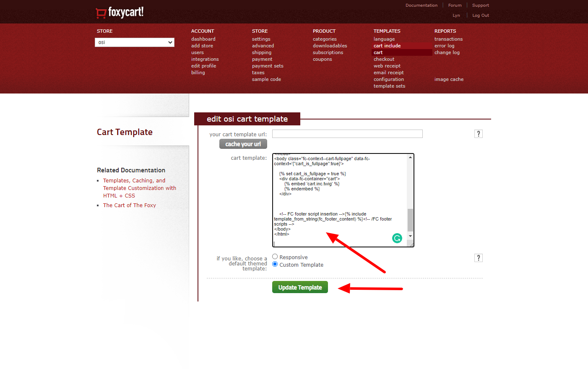Click the Lyn user link

(456, 16)
